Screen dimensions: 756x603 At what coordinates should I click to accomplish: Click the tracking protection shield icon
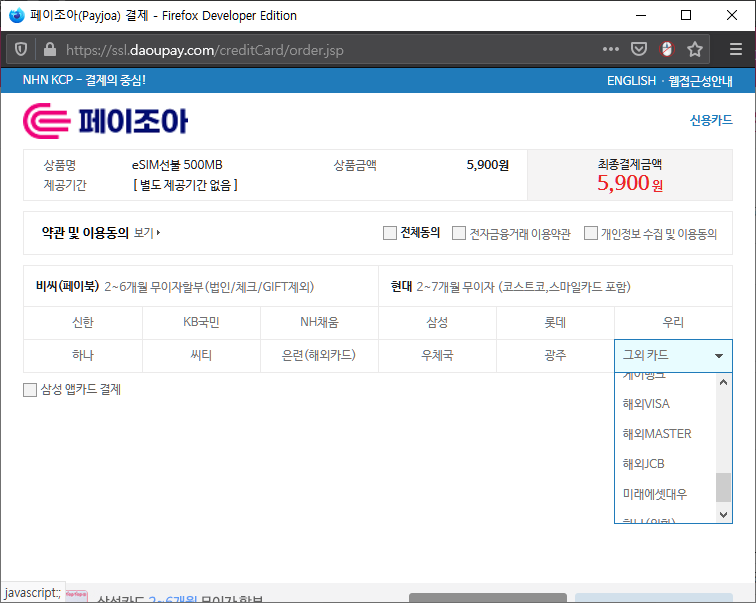pyautogui.click(x=21, y=49)
